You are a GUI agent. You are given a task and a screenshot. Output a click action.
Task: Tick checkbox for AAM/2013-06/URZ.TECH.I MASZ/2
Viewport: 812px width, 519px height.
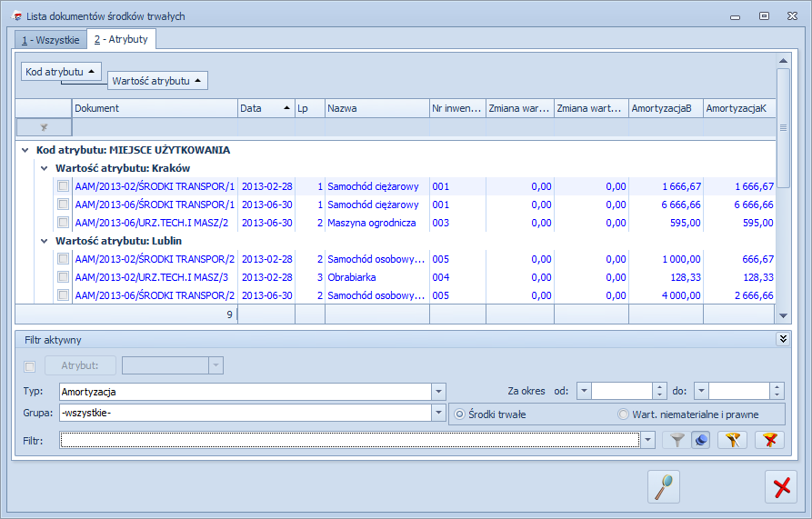click(x=63, y=222)
